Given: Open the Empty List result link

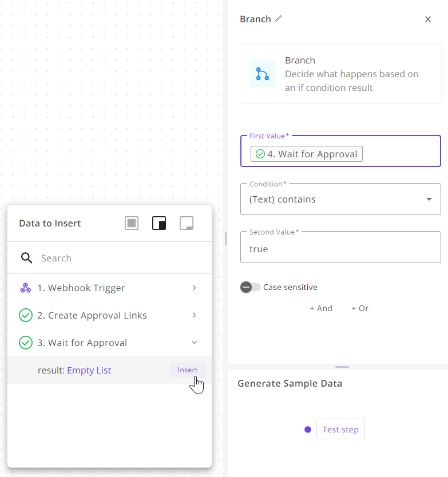Looking at the screenshot, I should tap(89, 370).
